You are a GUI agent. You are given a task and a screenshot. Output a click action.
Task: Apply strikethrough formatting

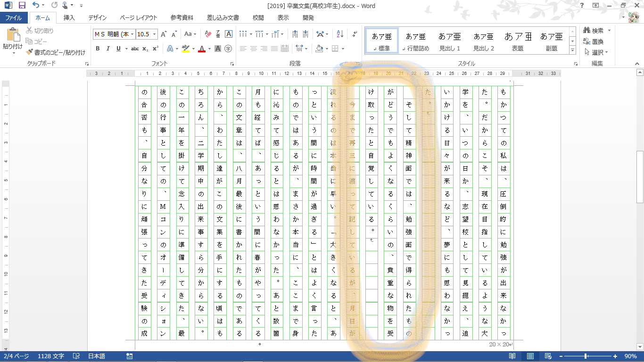[135, 49]
